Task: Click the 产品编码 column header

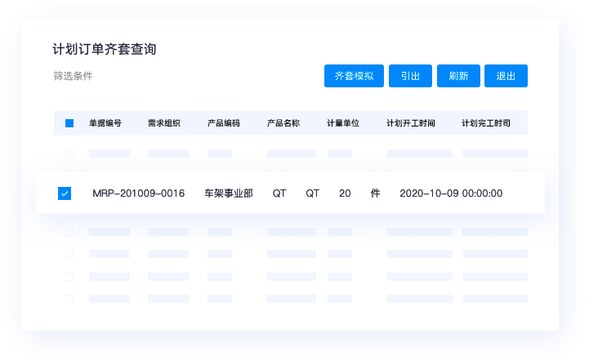Action: 224,123
